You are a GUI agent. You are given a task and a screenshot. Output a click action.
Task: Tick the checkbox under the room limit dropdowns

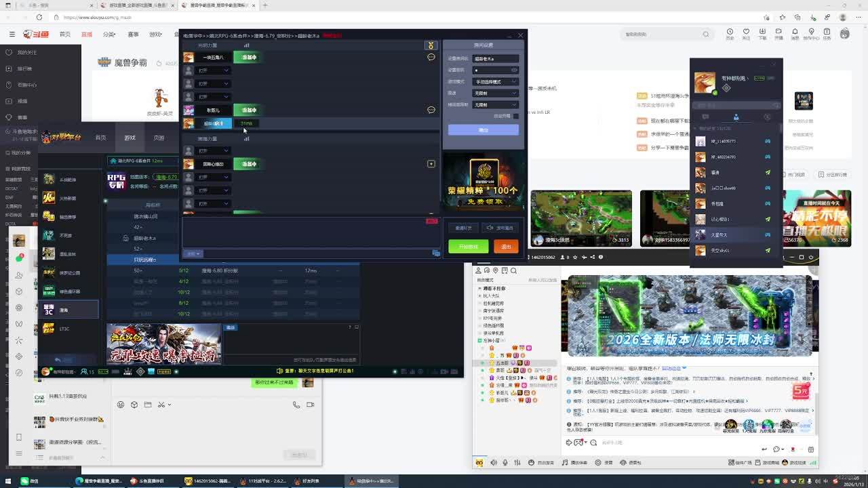coord(515,116)
